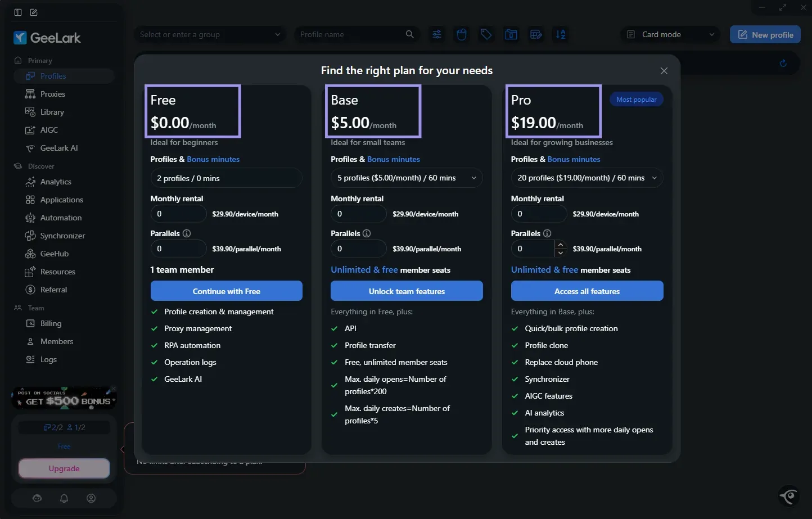The image size is (812, 519).
Task: Click the floating assistant icon bottom right
Action: pyautogui.click(x=789, y=495)
